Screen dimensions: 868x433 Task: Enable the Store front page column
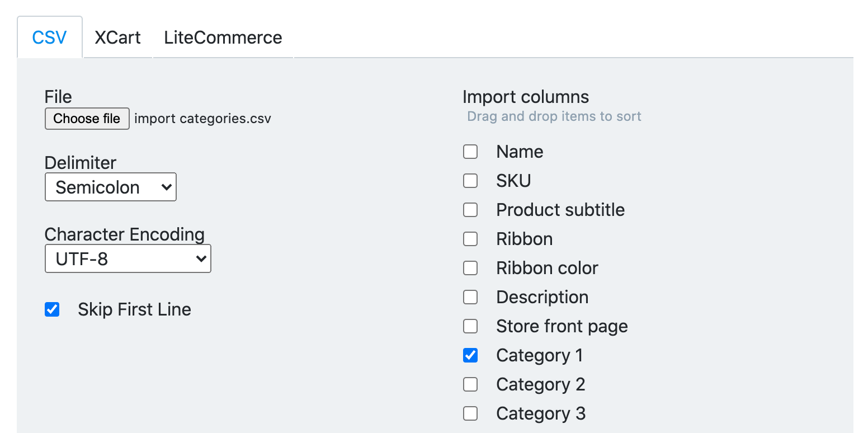point(470,326)
